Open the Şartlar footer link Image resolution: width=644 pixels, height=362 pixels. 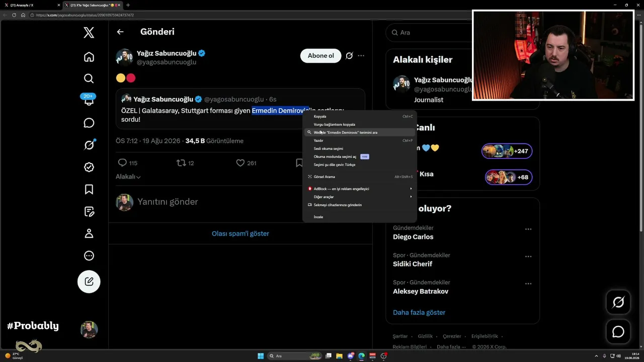coord(400,336)
